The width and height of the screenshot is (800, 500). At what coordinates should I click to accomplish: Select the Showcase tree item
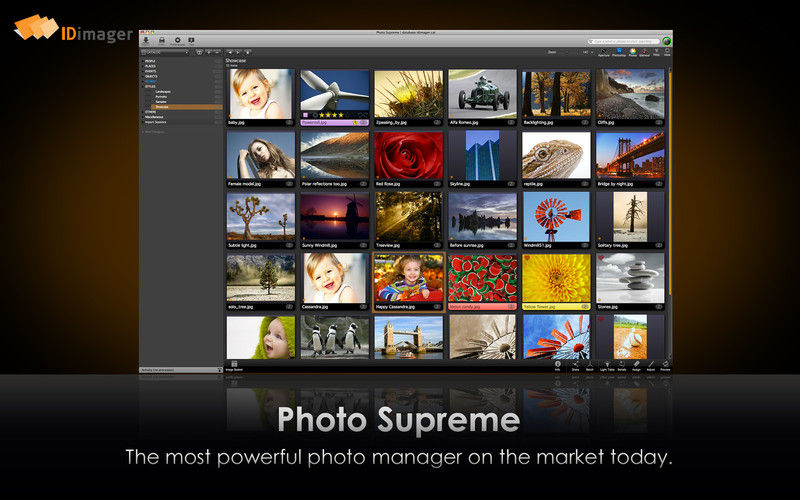click(186, 107)
